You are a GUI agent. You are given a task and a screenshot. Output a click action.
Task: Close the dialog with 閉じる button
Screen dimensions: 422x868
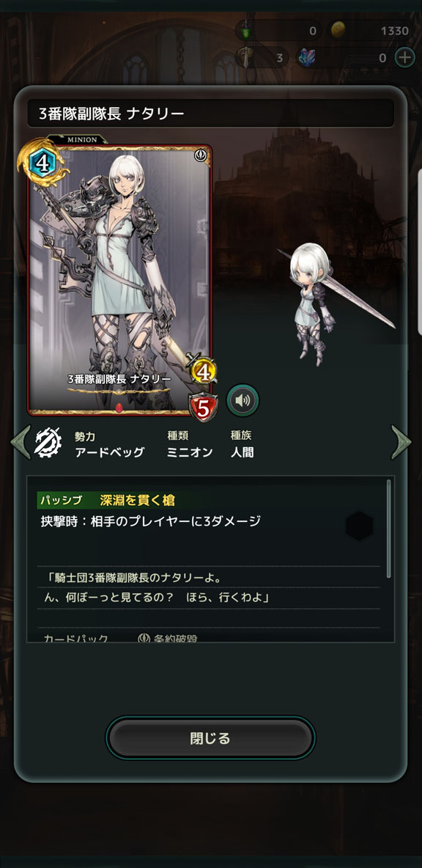coord(210,738)
